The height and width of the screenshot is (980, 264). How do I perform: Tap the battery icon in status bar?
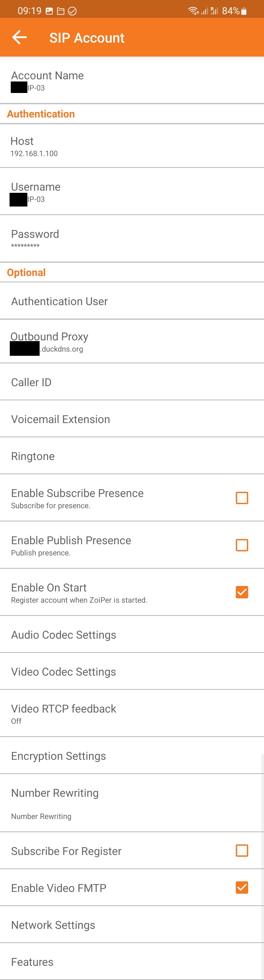pyautogui.click(x=244, y=11)
